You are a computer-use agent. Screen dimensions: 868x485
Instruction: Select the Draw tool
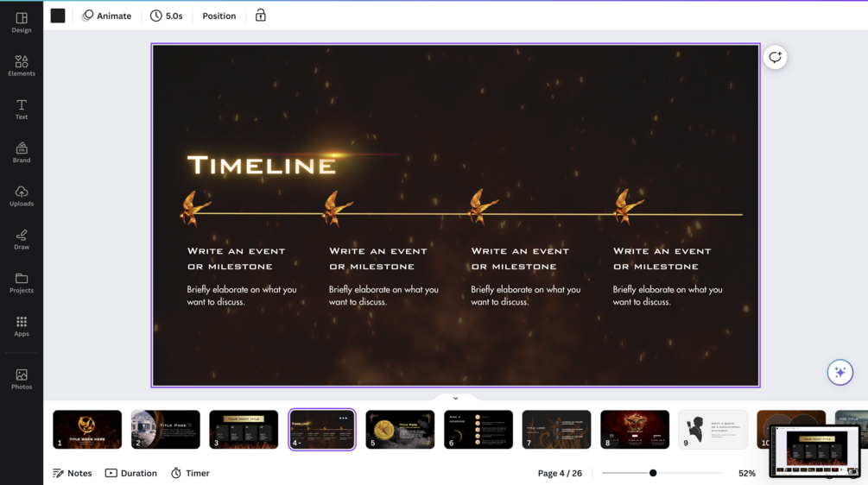coord(22,239)
